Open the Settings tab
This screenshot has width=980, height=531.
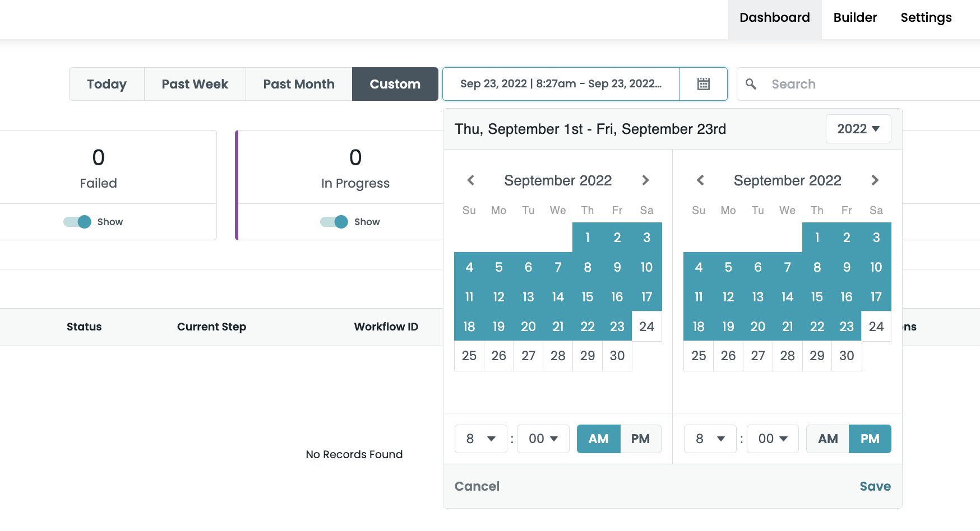(x=926, y=17)
